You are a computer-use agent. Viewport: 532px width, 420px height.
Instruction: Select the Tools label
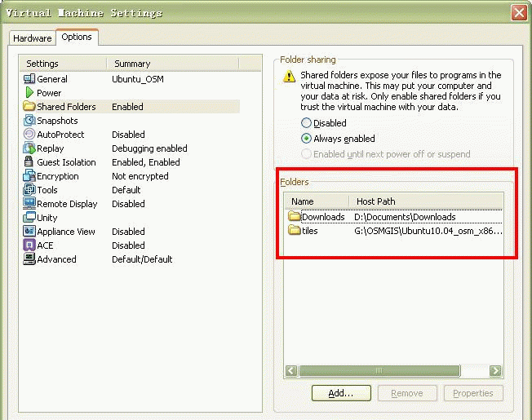[x=47, y=190]
